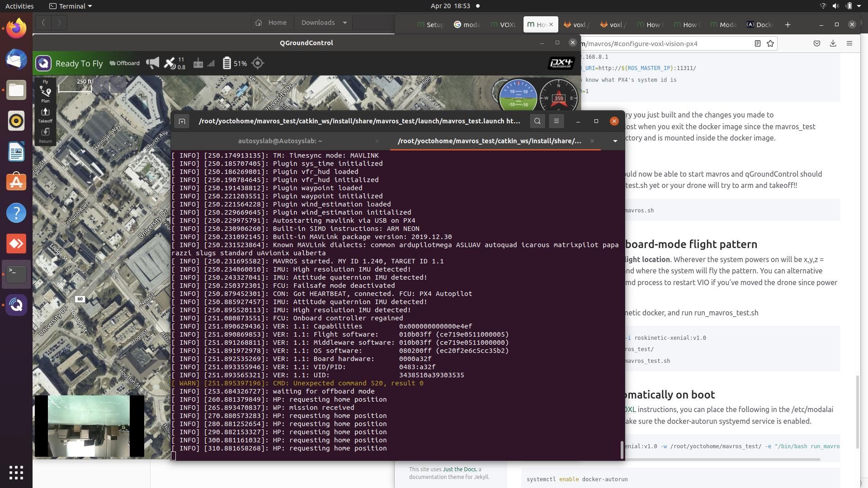Show all applications grid
This screenshot has width=868, height=488.
tap(16, 473)
